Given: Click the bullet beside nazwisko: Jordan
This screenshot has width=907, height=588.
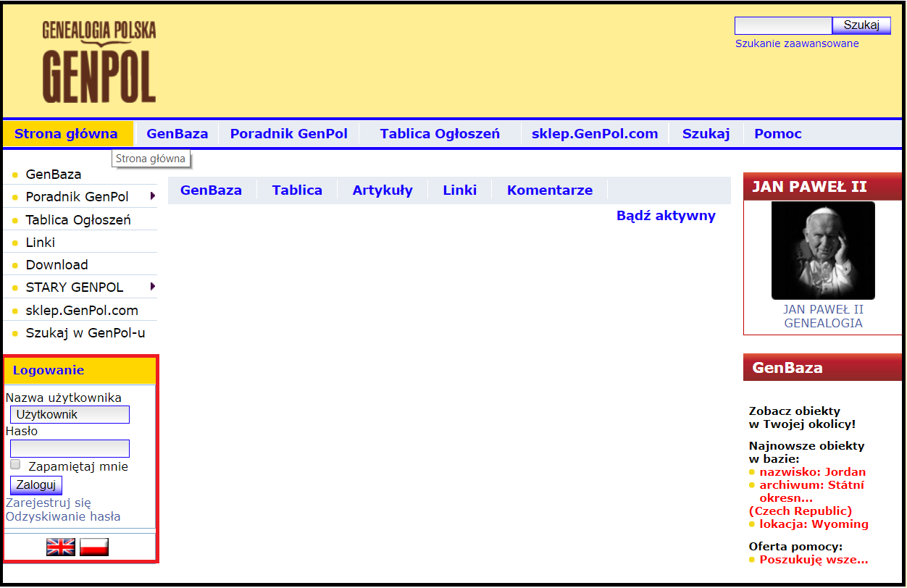Looking at the screenshot, I should point(753,471).
